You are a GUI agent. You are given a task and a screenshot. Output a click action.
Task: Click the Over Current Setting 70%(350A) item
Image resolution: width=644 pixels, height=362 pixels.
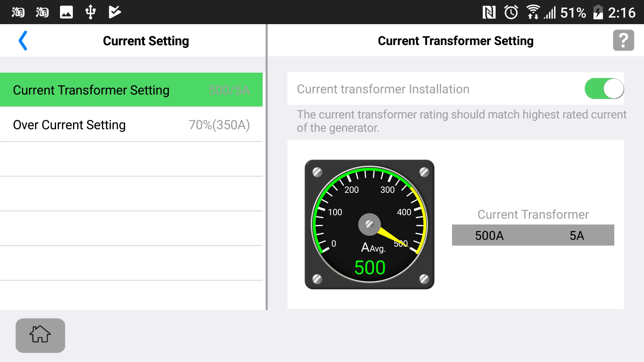pos(131,125)
